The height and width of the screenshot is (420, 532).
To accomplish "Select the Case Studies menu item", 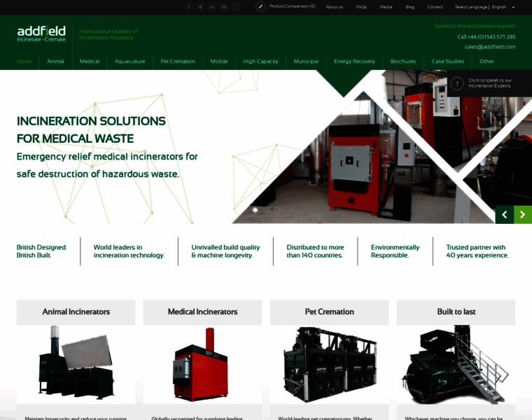I will tap(447, 62).
